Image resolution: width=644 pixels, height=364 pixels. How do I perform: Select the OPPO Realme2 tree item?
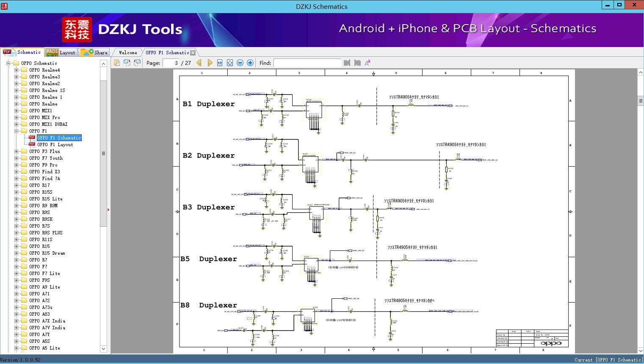click(x=44, y=83)
